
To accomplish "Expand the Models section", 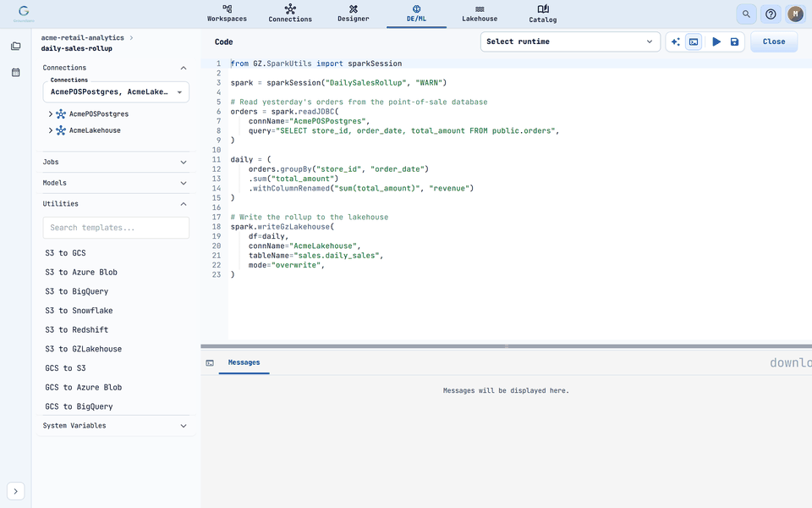I will [x=116, y=183].
